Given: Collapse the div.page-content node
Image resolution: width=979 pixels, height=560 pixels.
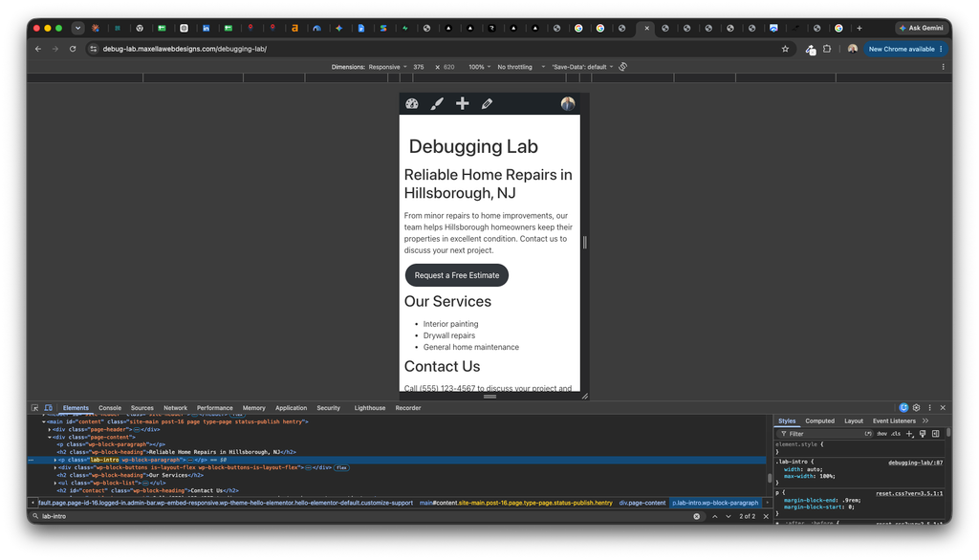Looking at the screenshot, I should 50,437.
